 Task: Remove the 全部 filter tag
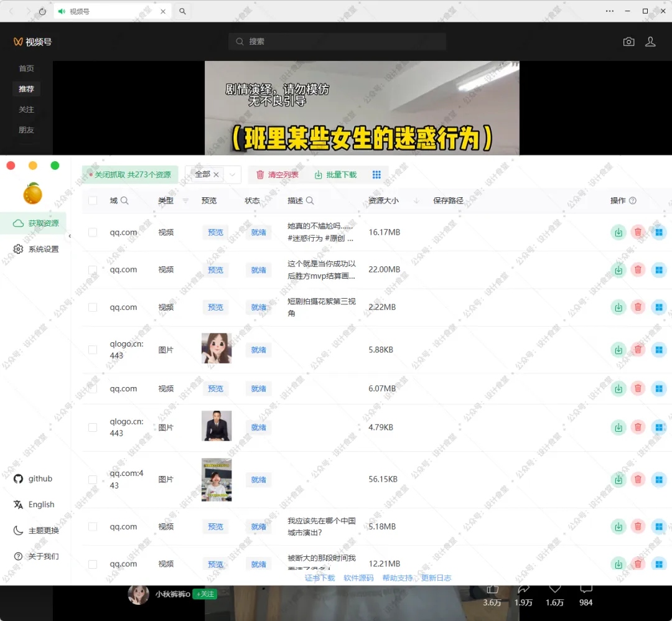[x=216, y=174]
